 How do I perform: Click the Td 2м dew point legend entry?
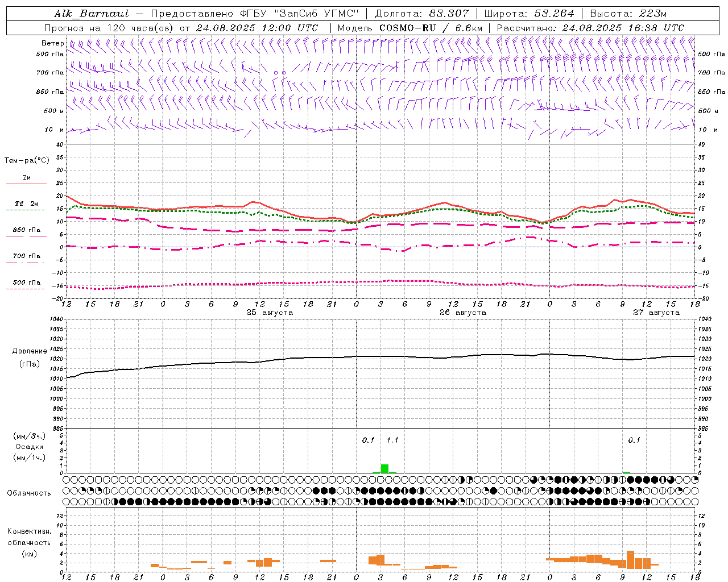coord(26,206)
